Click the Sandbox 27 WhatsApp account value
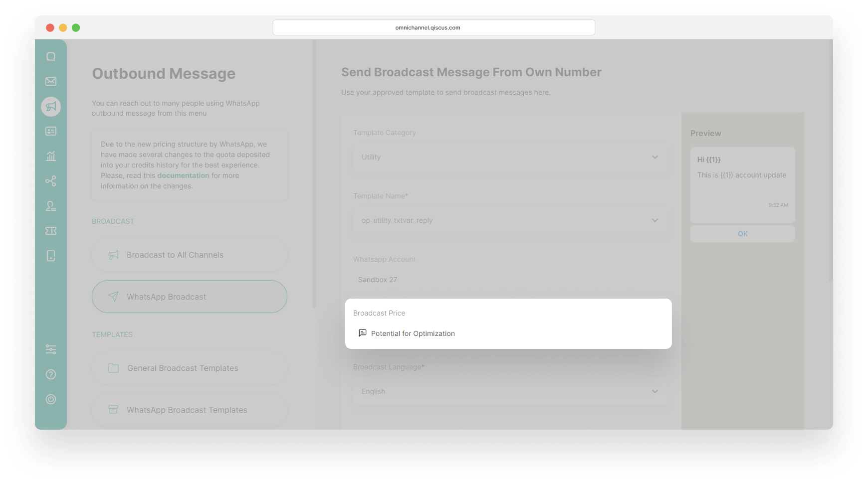This screenshot has height=484, width=868. pos(378,280)
